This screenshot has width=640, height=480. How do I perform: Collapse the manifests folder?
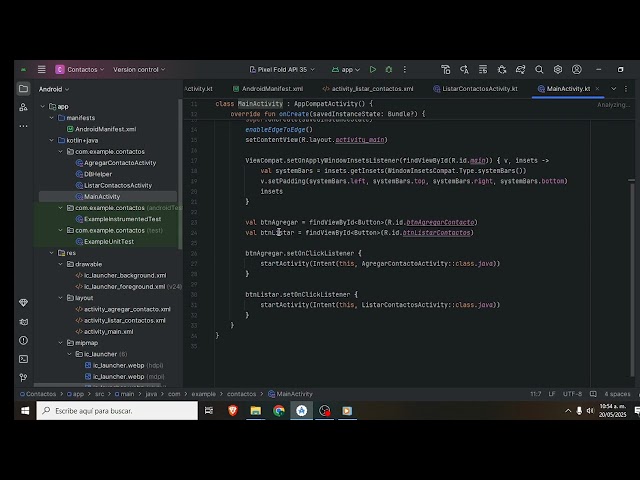point(51,118)
